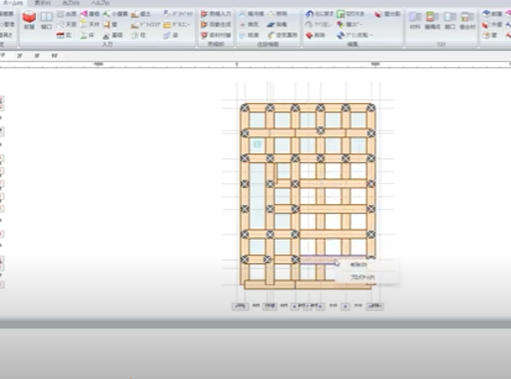Open the first large 3D view icon
511x379 pixels.
point(415,17)
